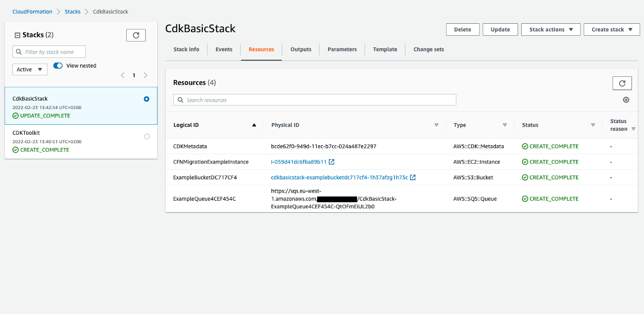The width and height of the screenshot is (644, 314).
Task: Click the AWS::SQS::Queue type cell
Action: 475,199
